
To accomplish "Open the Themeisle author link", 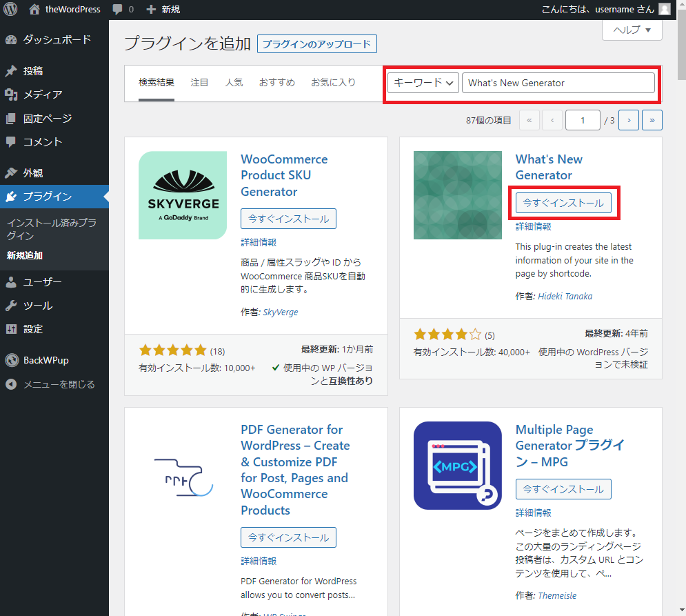I will (557, 595).
